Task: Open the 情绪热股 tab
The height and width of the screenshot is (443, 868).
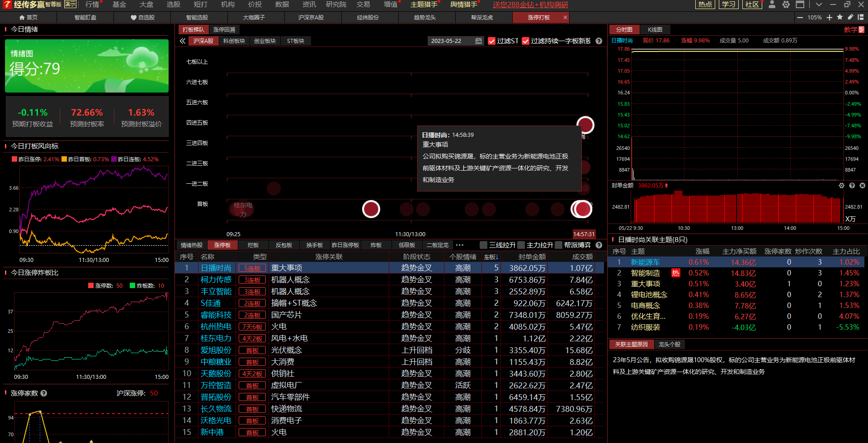Action: coord(192,245)
